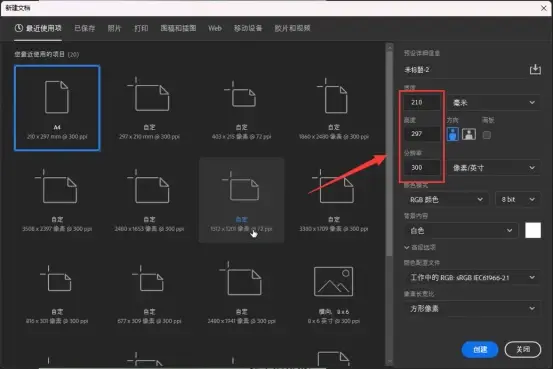Image resolution: width=553 pixels, height=369 pixels.
Task: Click the 未标题-2 document name field
Action: pyautogui.click(x=465, y=69)
